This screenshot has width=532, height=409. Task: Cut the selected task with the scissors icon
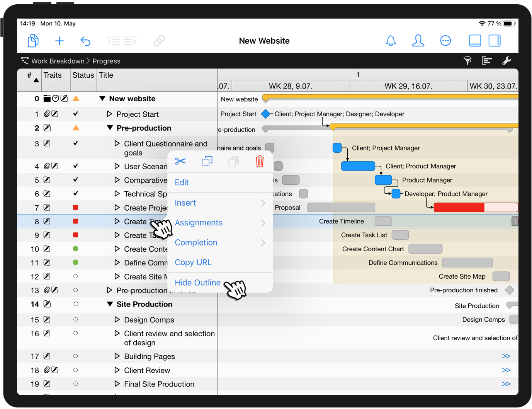(181, 162)
